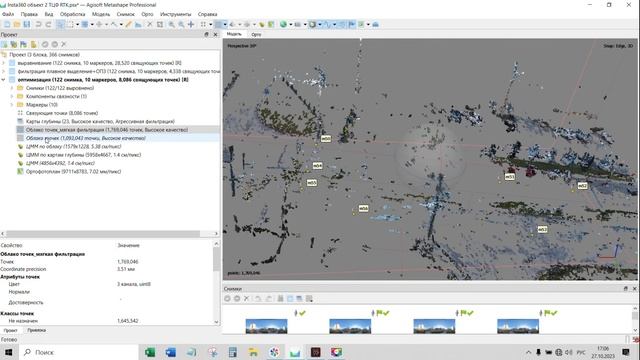Viewport: 640px width, 360px height.
Task: Float the Снимки photos pane
Action: click(x=625, y=289)
